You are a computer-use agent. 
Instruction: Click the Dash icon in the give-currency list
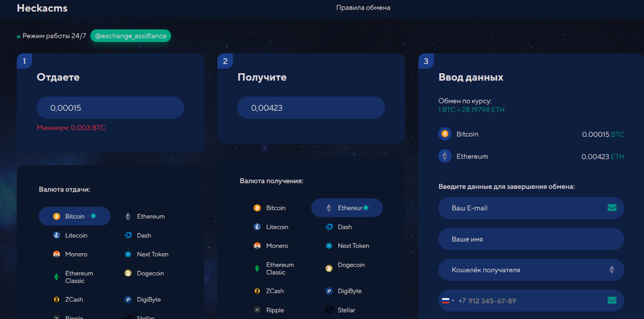[128, 235]
